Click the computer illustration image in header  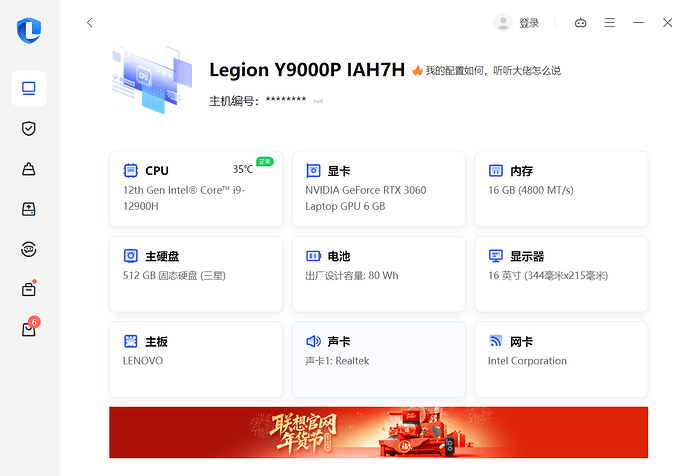[x=152, y=80]
